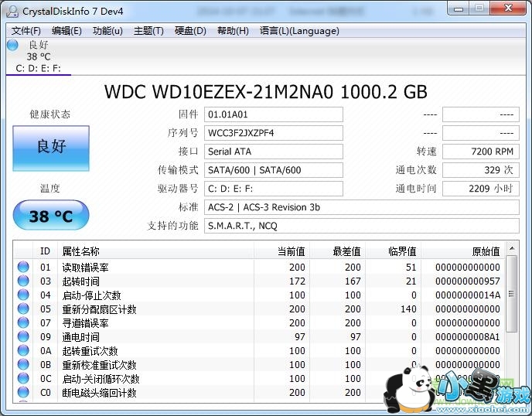
Task: Select the 重新分配扇区计数 attribute row
Action: (x=259, y=309)
